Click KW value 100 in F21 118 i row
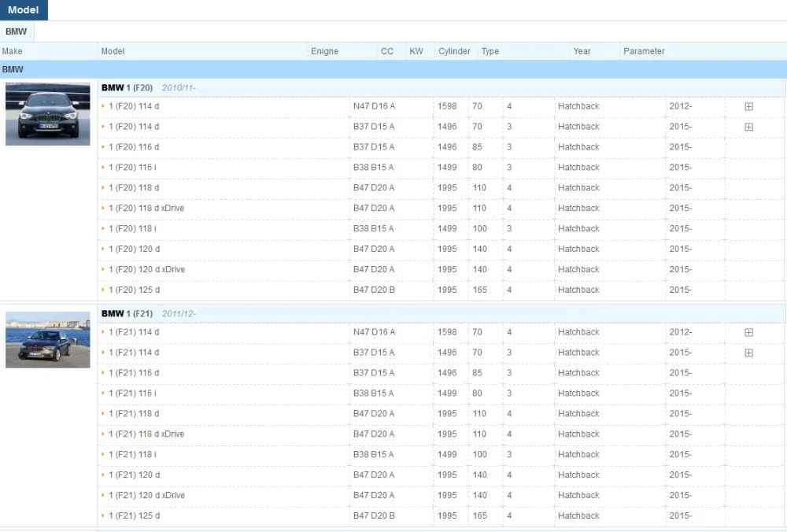The width and height of the screenshot is (787, 532). click(x=479, y=455)
